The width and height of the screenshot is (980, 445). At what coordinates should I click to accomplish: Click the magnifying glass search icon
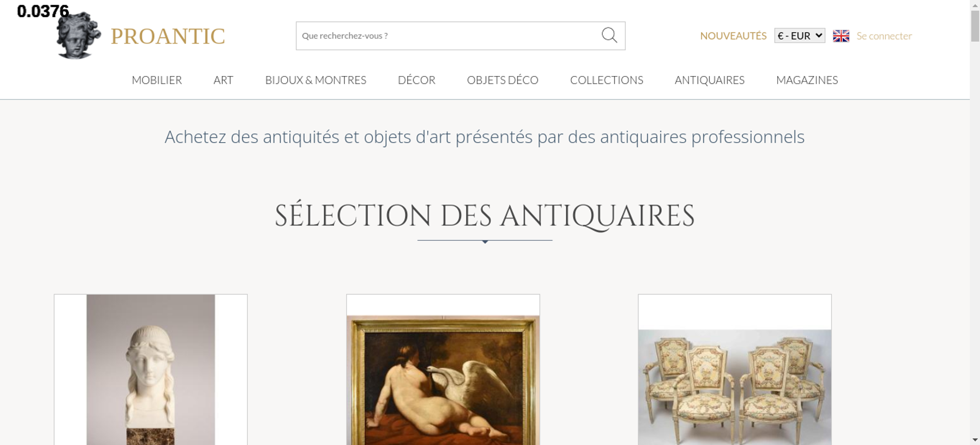click(609, 35)
